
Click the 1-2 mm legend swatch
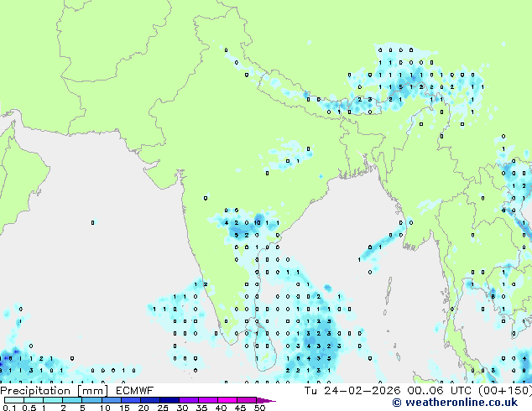click(53, 400)
